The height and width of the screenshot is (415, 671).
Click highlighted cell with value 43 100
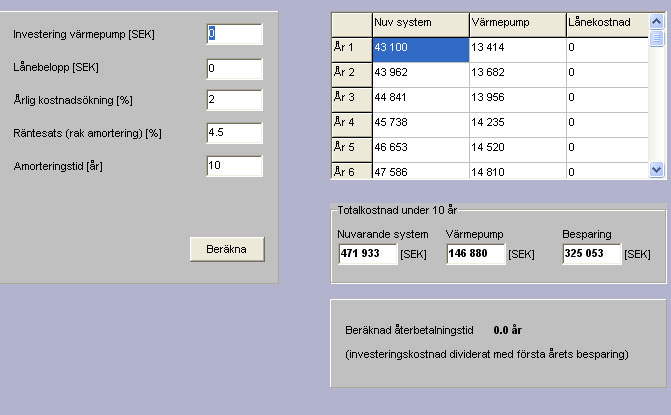coord(418,48)
